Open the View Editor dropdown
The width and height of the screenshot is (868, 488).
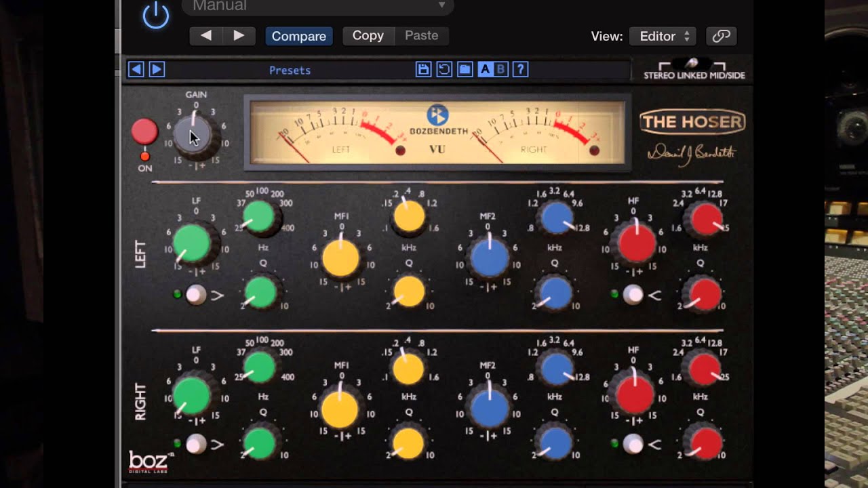point(663,36)
